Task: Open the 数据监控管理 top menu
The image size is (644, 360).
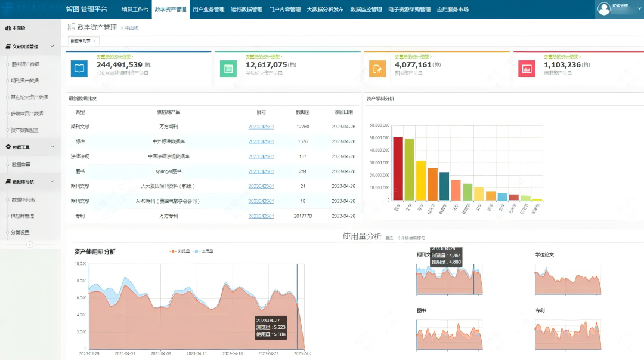Action: click(x=366, y=10)
